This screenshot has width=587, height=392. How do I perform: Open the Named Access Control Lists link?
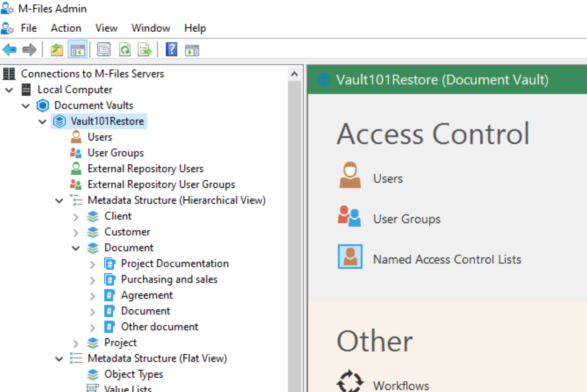coord(447,259)
